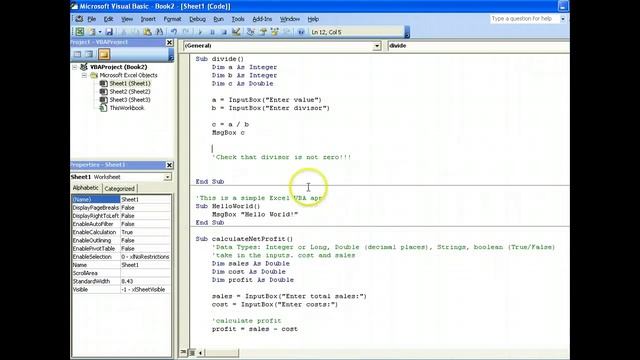This screenshot has width=640, height=360.
Task: Select Sheet2 (Sheet2) in project tree
Action: point(130,91)
